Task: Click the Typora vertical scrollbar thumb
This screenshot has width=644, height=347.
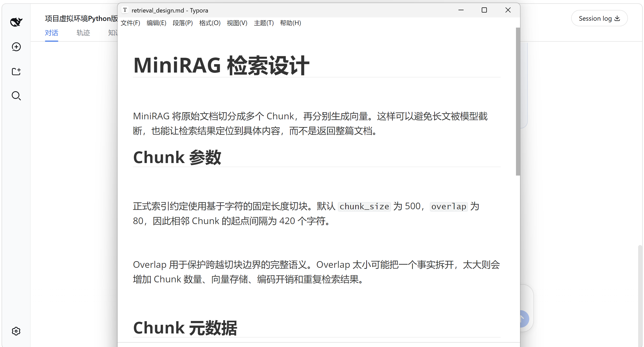Action: (518, 101)
